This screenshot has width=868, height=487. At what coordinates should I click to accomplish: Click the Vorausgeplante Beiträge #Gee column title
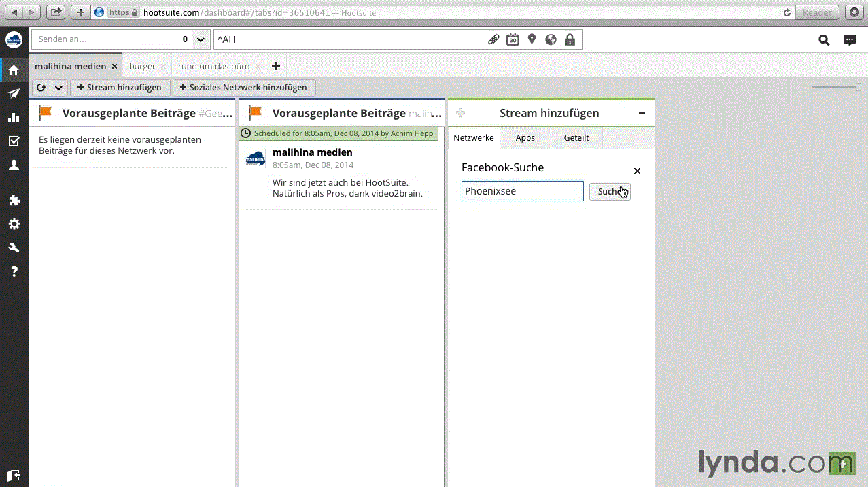point(147,114)
